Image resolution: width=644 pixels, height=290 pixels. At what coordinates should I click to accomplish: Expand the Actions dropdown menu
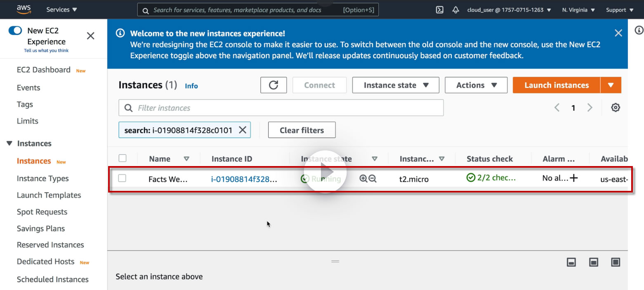[x=476, y=85]
